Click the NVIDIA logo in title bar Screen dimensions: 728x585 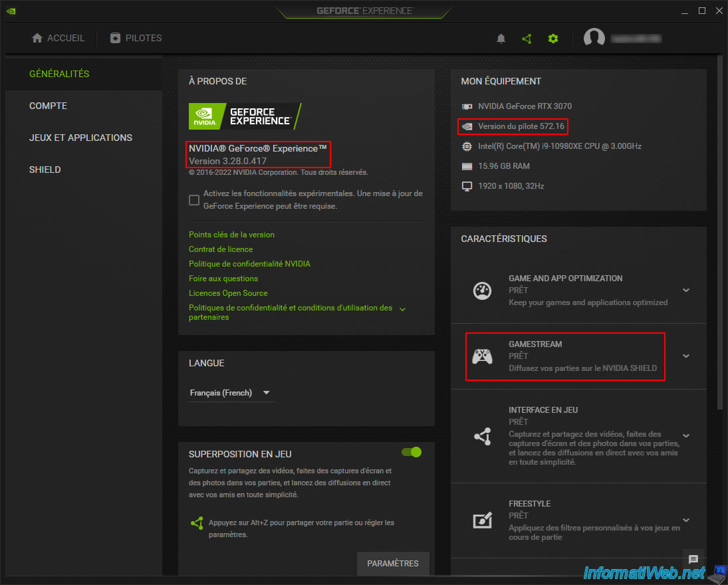pyautogui.click(x=11, y=11)
